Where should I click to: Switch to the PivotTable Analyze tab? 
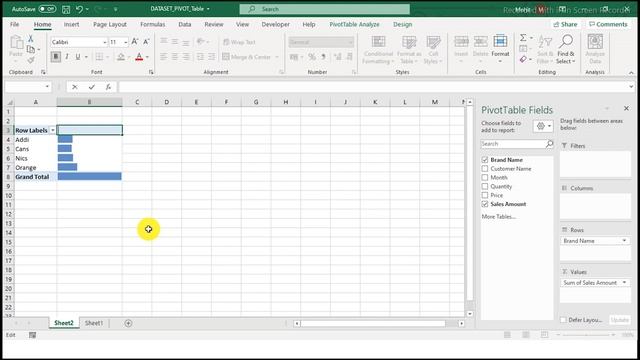(354, 24)
